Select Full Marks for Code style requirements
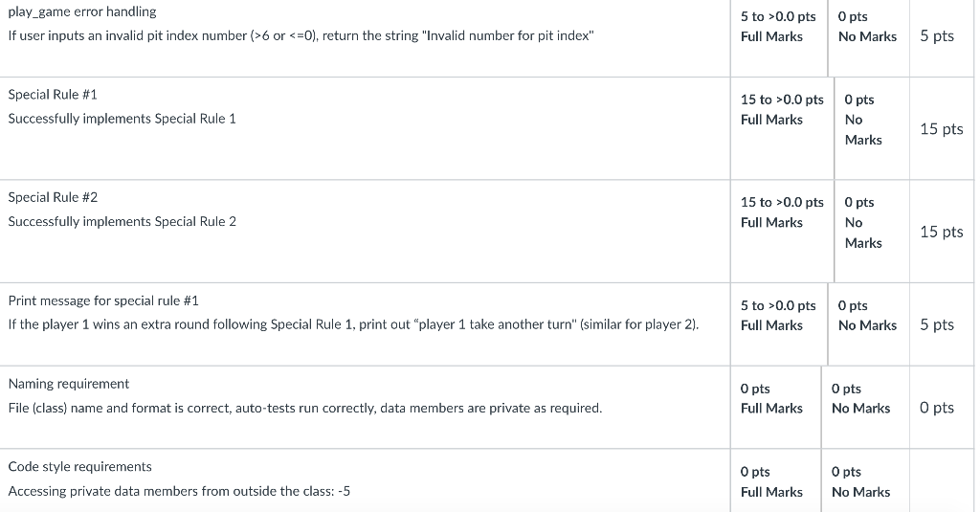 tap(775, 481)
